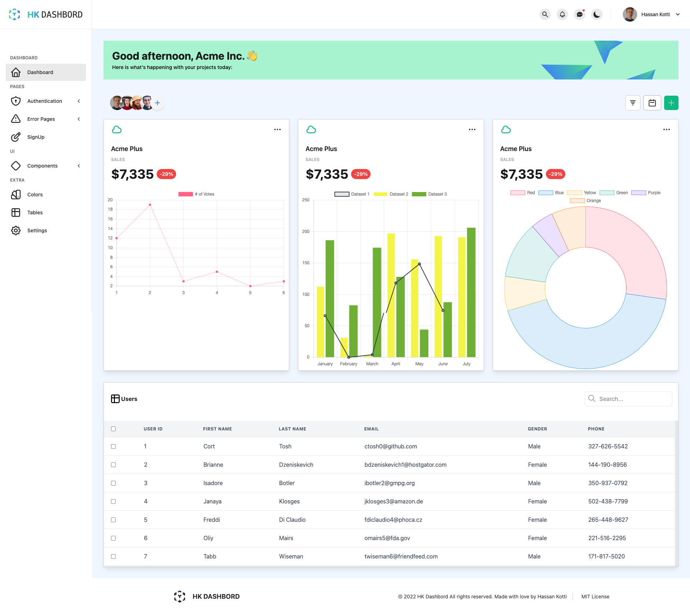Check the select-all users checkbox
This screenshot has height=616, width=690.
(x=114, y=429)
